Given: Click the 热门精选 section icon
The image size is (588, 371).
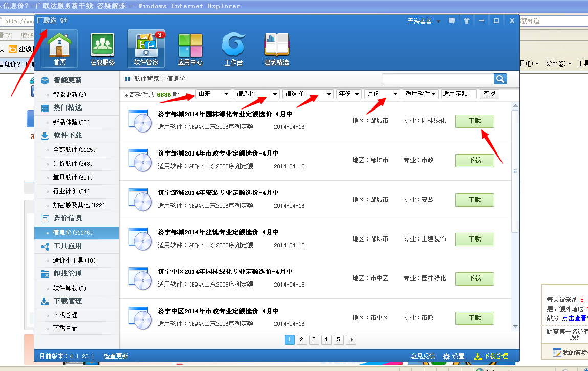Looking at the screenshot, I should click(45, 108).
